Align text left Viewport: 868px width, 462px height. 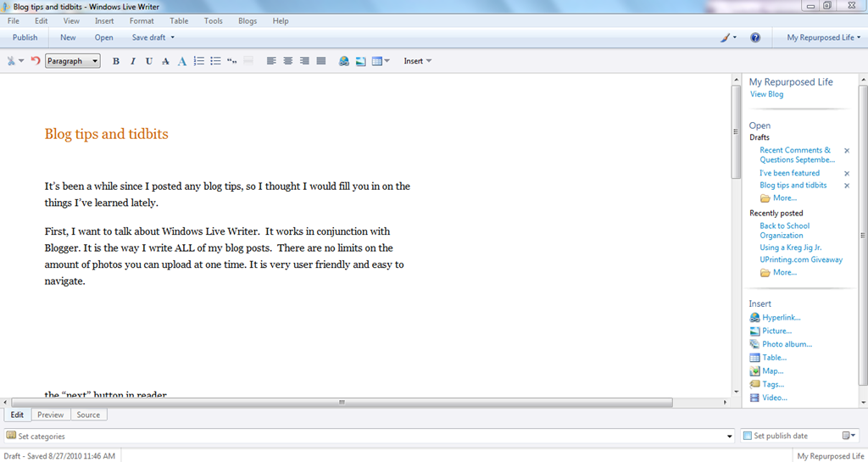coord(271,61)
